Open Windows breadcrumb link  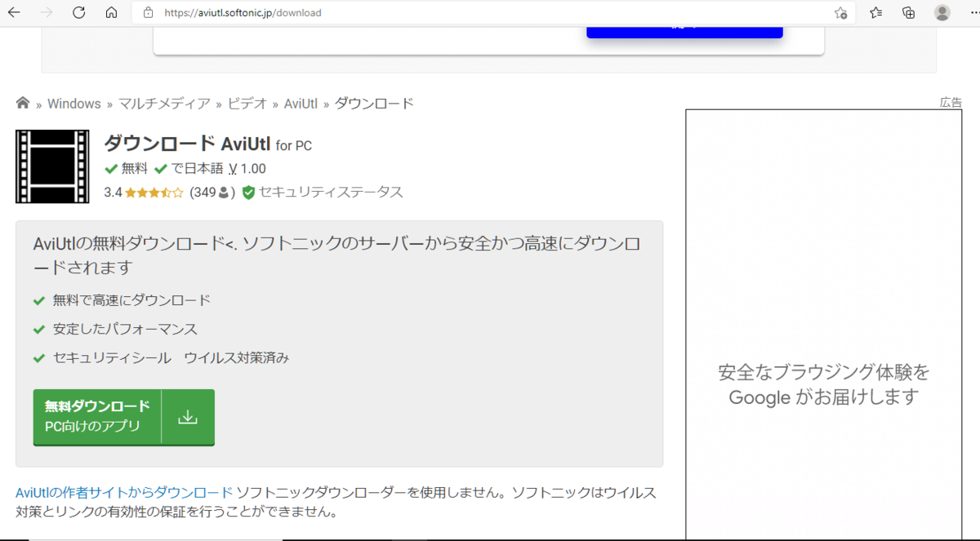(74, 104)
